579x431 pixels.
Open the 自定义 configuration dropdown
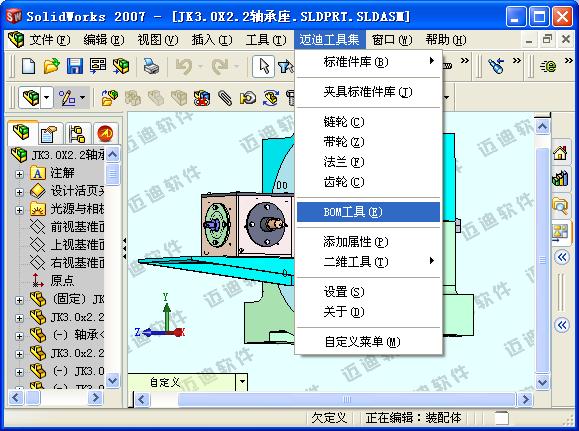(242, 381)
